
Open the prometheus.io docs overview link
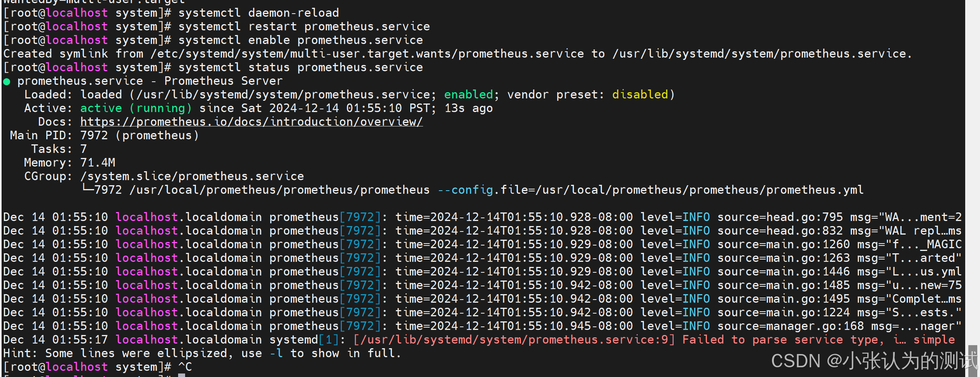252,122
